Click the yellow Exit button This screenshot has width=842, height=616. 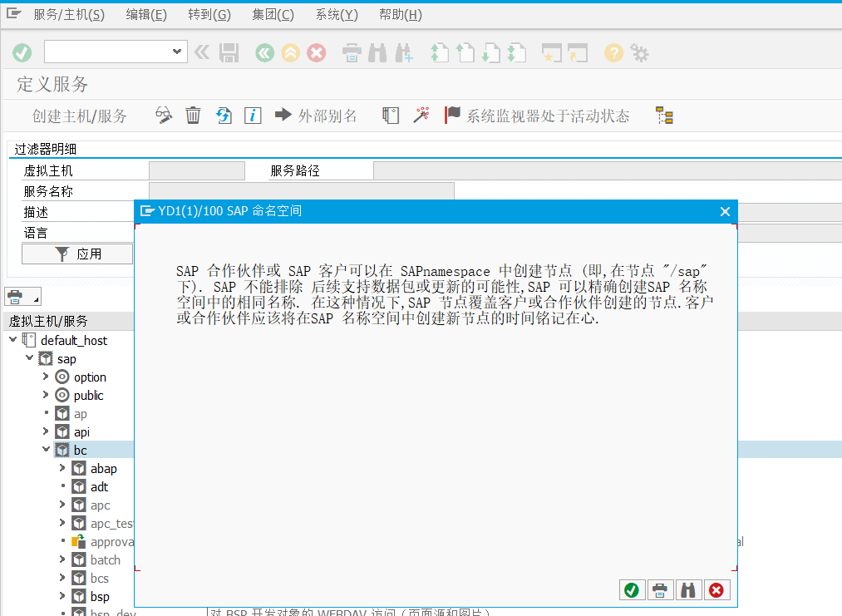[x=291, y=52]
